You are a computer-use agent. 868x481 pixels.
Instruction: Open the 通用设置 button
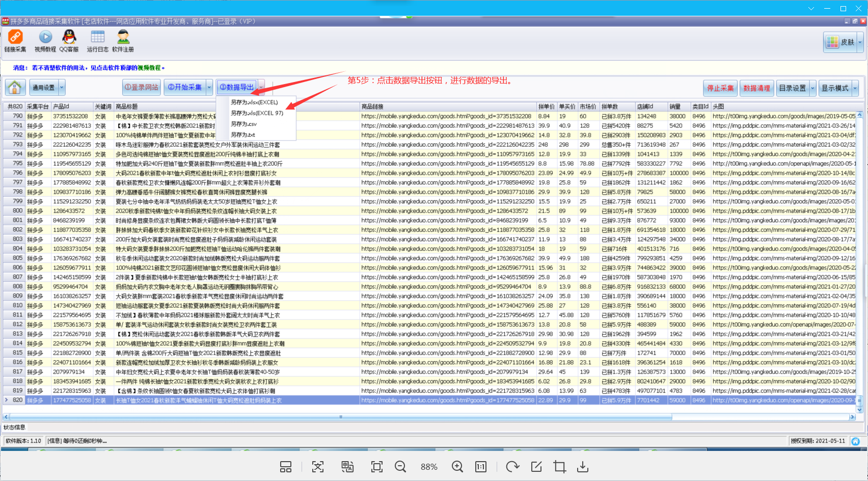[x=44, y=88]
